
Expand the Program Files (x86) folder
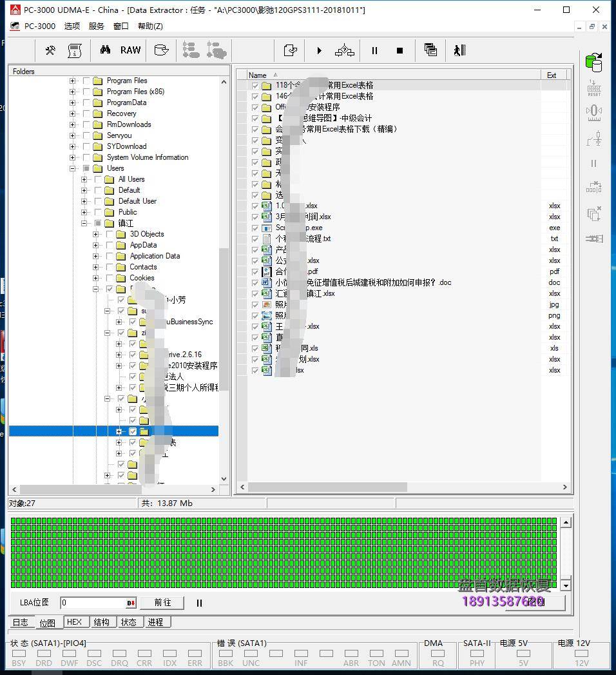click(x=72, y=92)
